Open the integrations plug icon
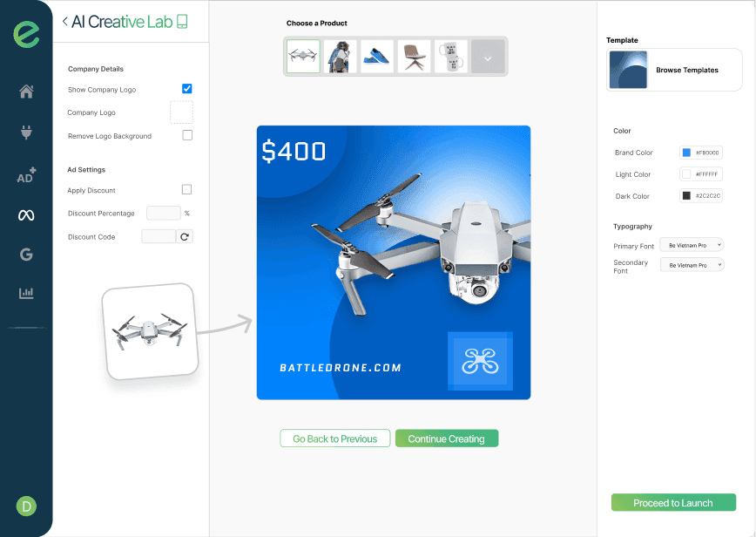Viewport: 756px width, 537px height. [x=26, y=133]
